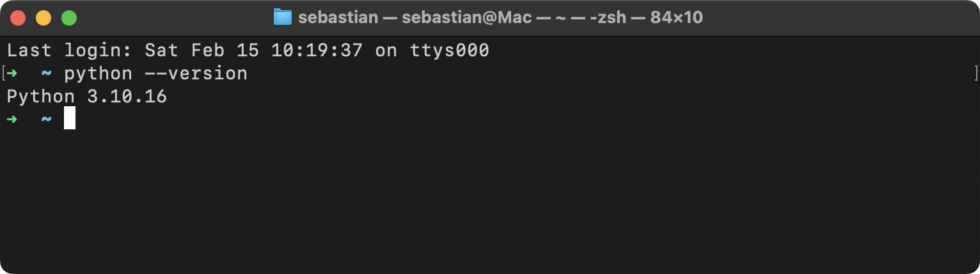Click the green full-screen window button
The width and height of the screenshot is (980, 274).
[69, 18]
